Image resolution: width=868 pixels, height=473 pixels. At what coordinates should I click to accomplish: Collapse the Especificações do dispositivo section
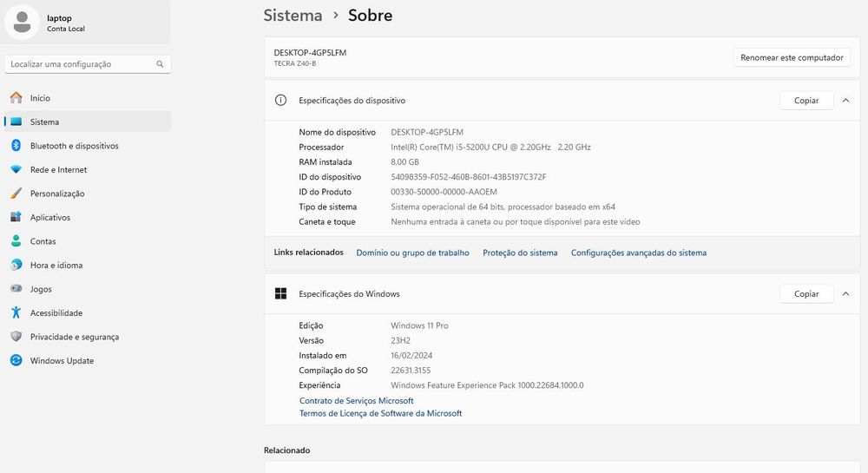pyautogui.click(x=845, y=100)
